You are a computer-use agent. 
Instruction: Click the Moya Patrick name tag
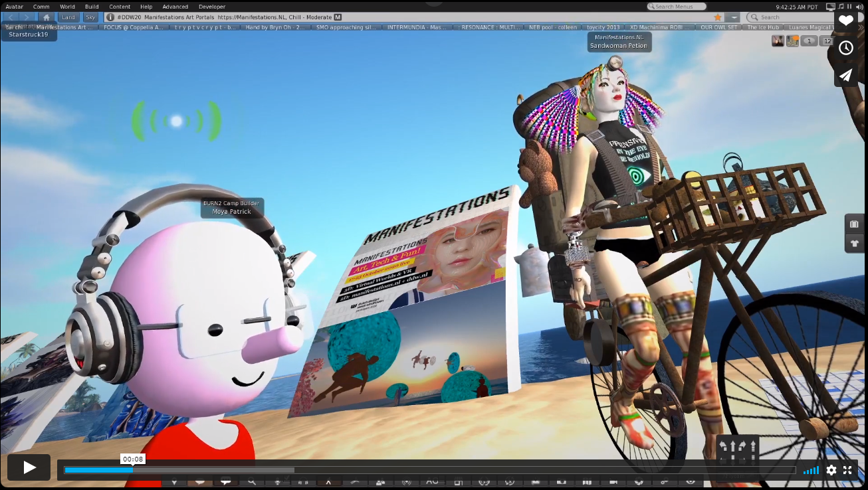[x=232, y=208]
